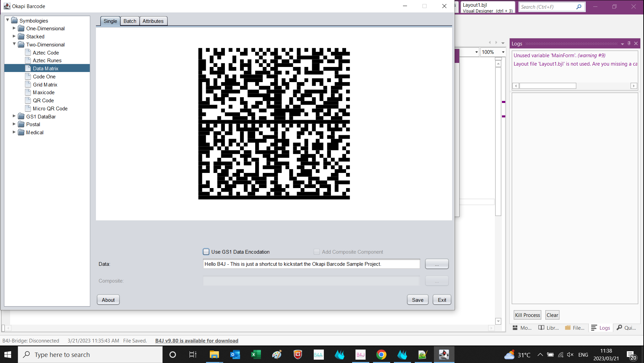Click the GS1 DataBar folder icon

click(x=21, y=116)
